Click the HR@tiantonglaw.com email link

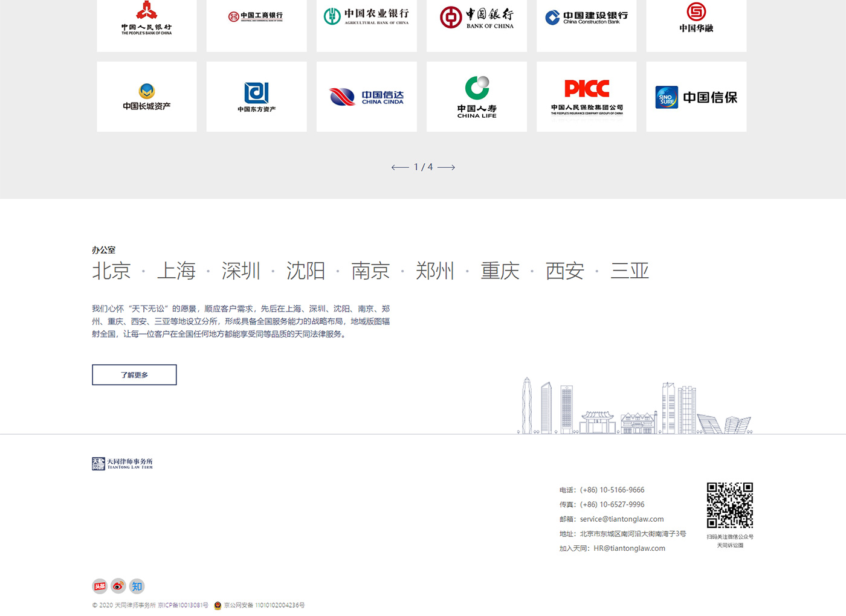pos(629,548)
